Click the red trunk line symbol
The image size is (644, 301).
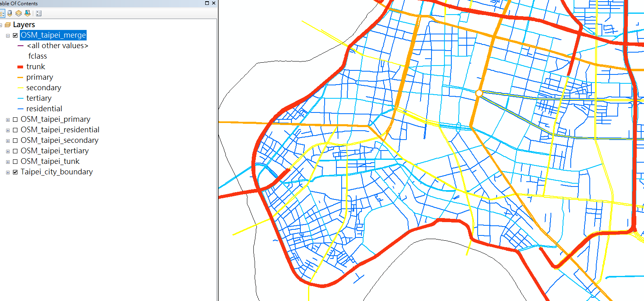tap(20, 67)
